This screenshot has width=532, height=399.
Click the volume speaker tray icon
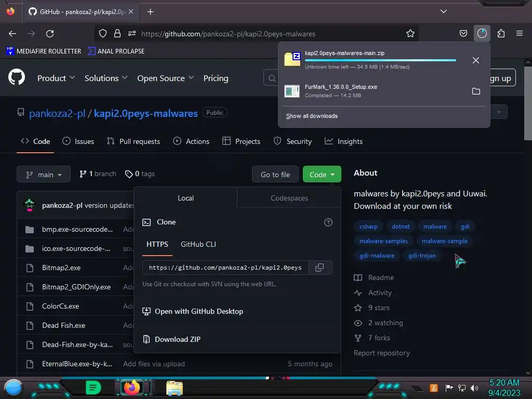474,388
